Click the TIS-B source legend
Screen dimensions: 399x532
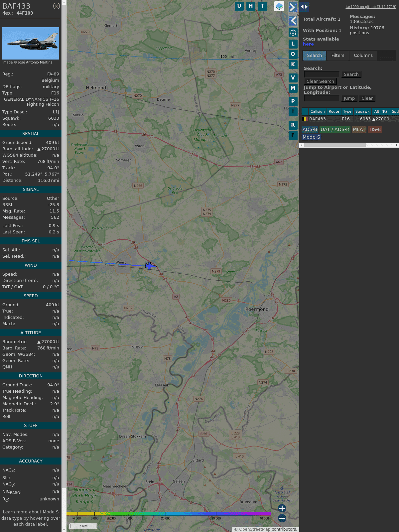(375, 130)
